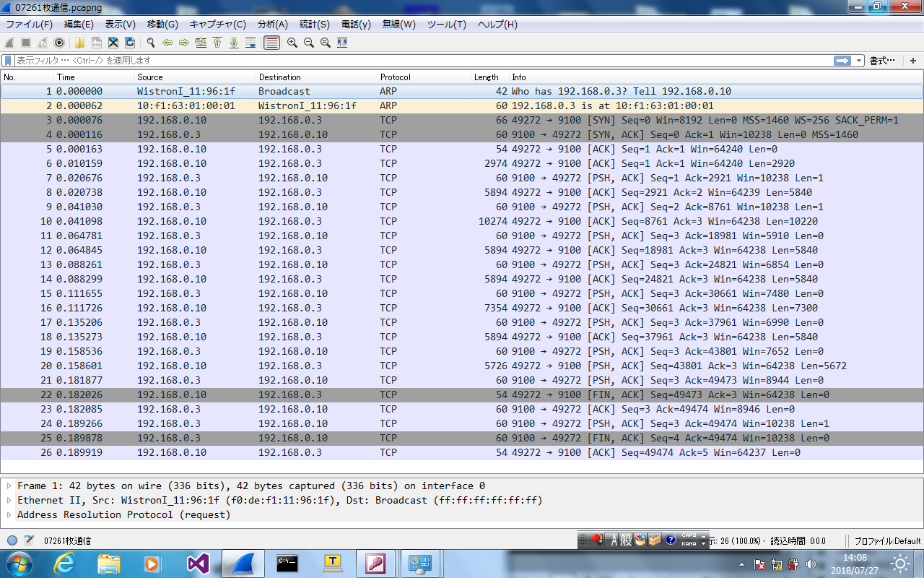Click the find packet magnifier icon
The width and height of the screenshot is (924, 578).
tap(150, 43)
